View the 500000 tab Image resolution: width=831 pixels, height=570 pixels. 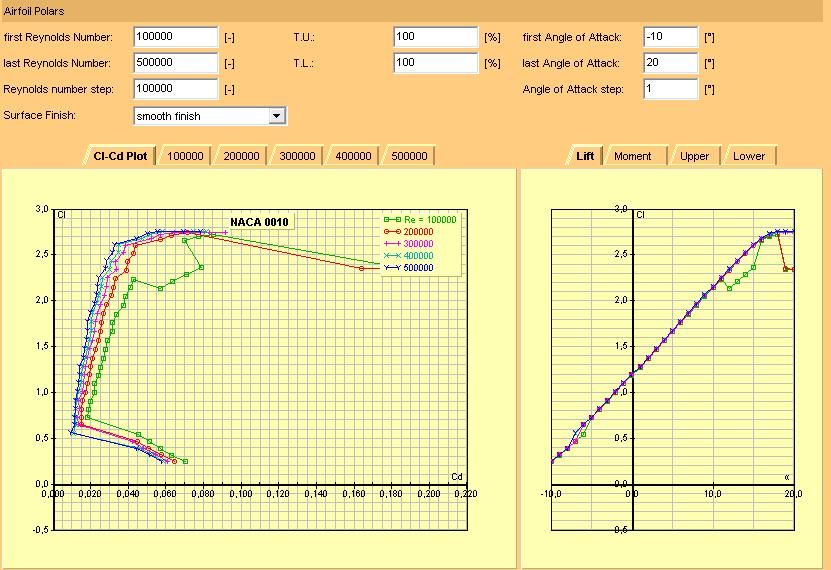(x=409, y=156)
